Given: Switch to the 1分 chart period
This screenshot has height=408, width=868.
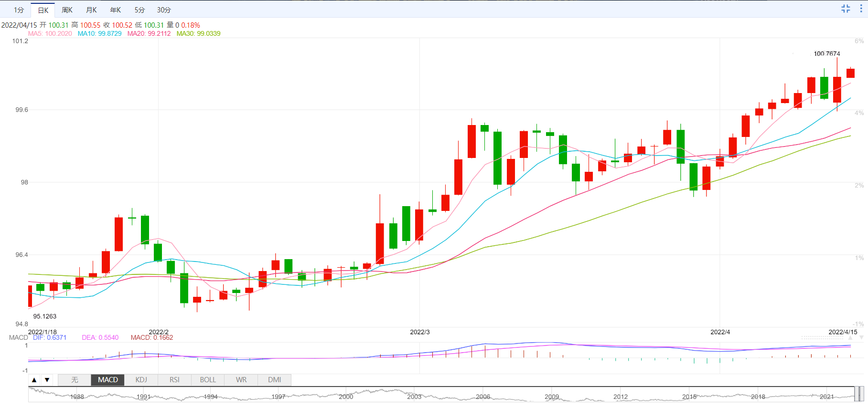Looking at the screenshot, I should (x=19, y=10).
